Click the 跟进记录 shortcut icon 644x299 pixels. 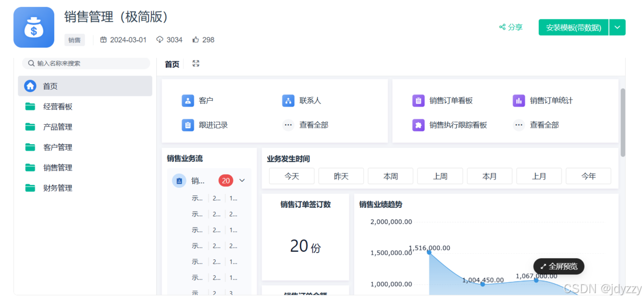coord(188,125)
